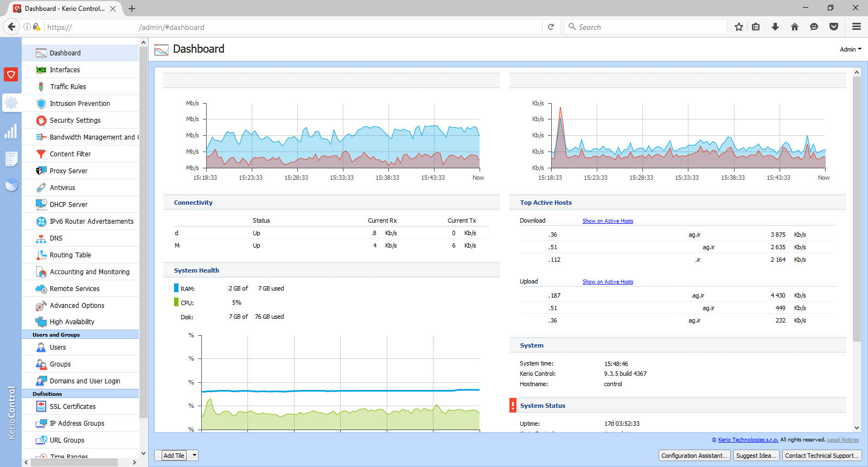868x467 pixels.
Task: Open a new browser tab
Action: click(x=132, y=9)
